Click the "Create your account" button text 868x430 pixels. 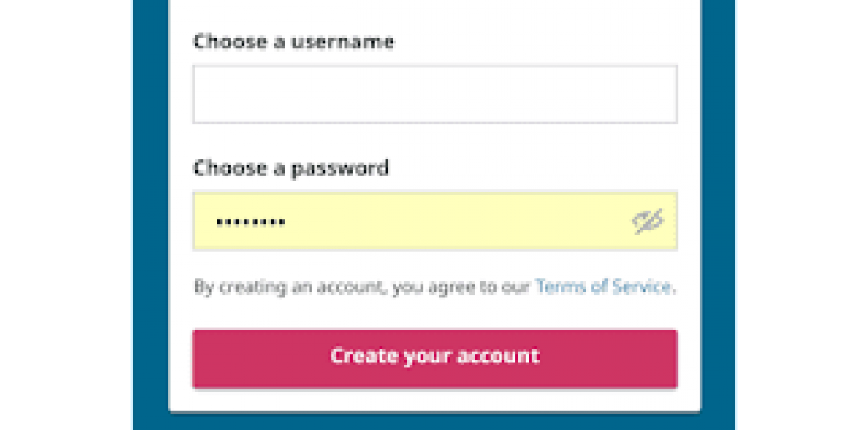point(435,357)
